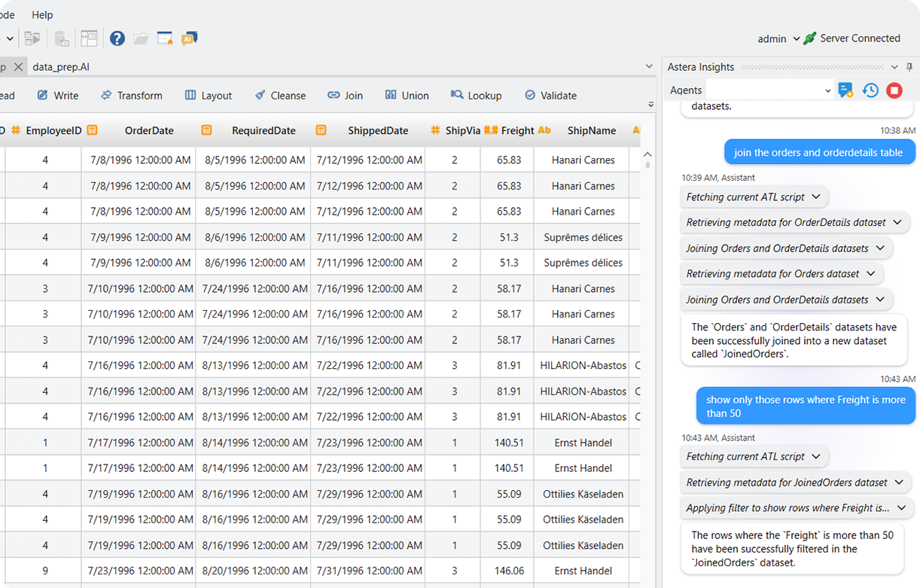Click the Cleanse broom tool
This screenshot has width=920, height=588.
[279, 96]
